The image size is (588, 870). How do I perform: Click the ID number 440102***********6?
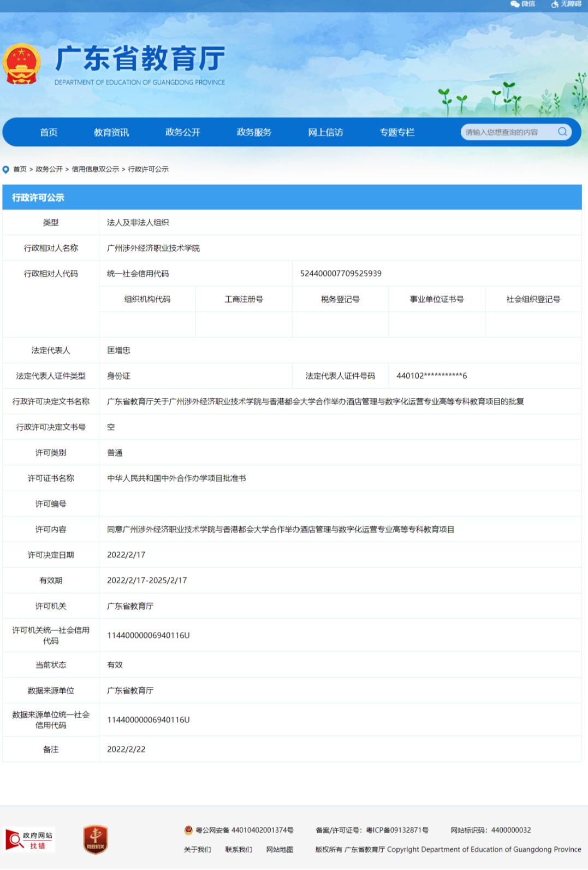pos(432,376)
